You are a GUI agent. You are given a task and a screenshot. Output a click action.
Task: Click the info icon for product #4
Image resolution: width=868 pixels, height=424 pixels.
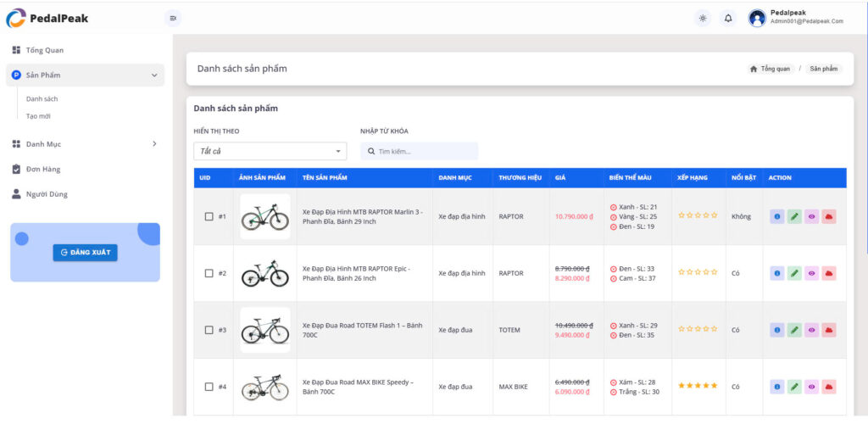point(776,387)
